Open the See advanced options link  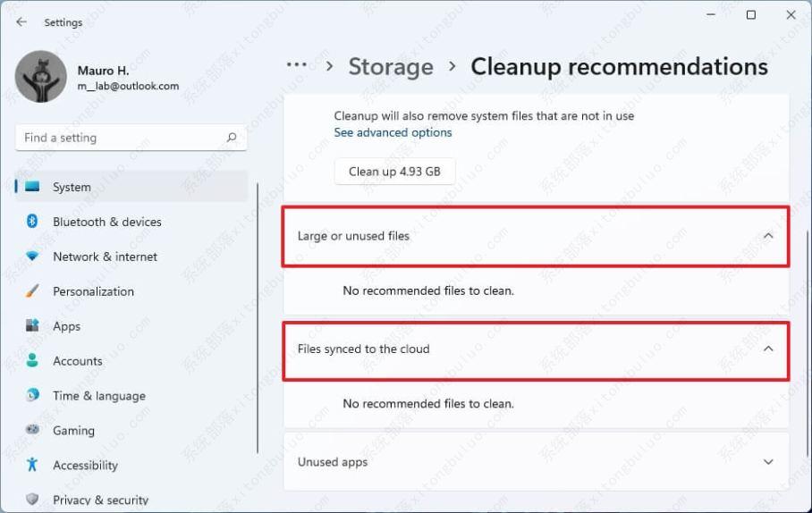coord(393,132)
